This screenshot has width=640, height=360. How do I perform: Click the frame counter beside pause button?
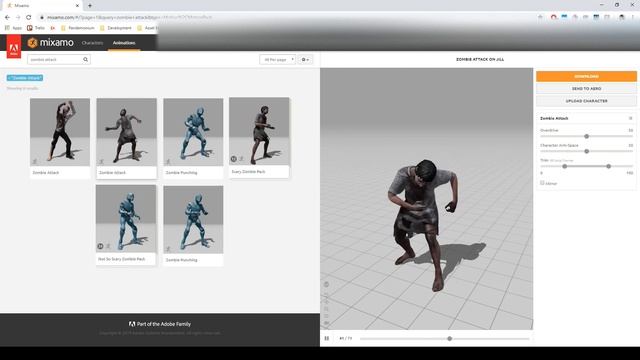345,338
